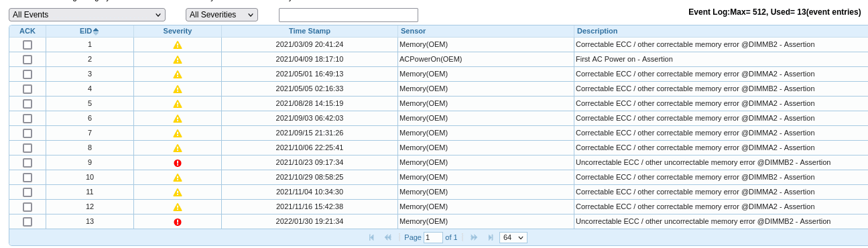The height and width of the screenshot is (248, 868).
Task: Sort by the Severity column header
Action: (178, 31)
